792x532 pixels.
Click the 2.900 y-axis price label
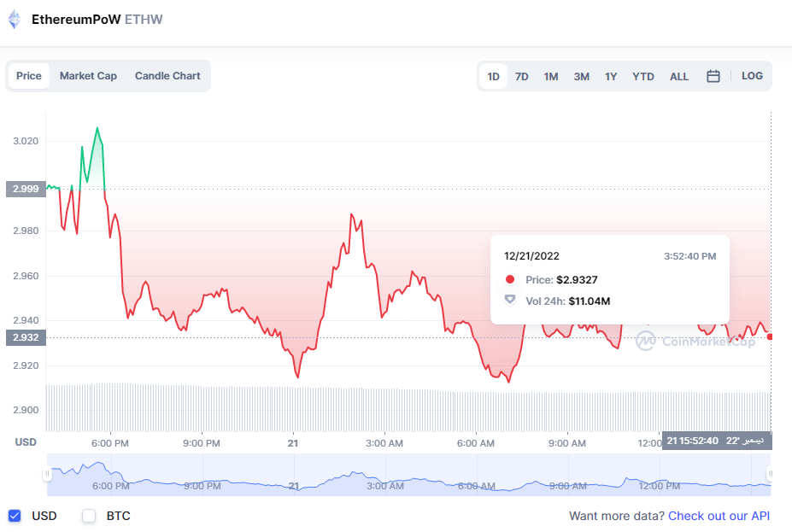click(26, 410)
